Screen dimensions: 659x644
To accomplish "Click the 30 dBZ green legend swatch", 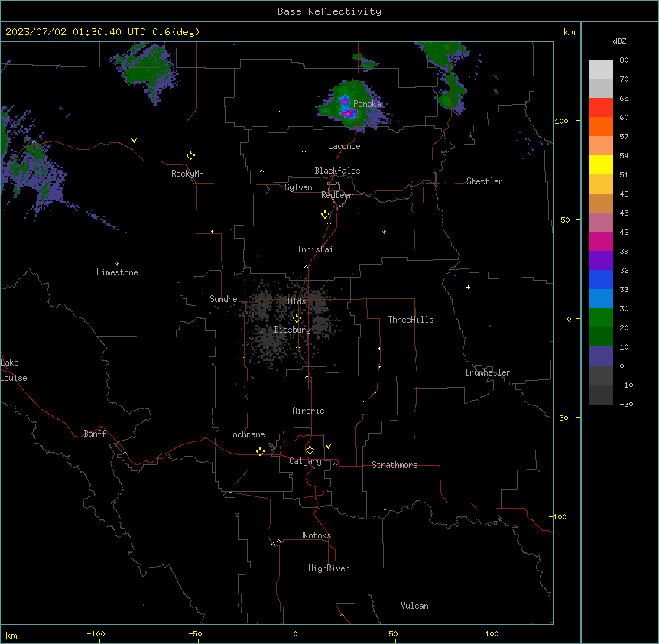I will click(601, 318).
